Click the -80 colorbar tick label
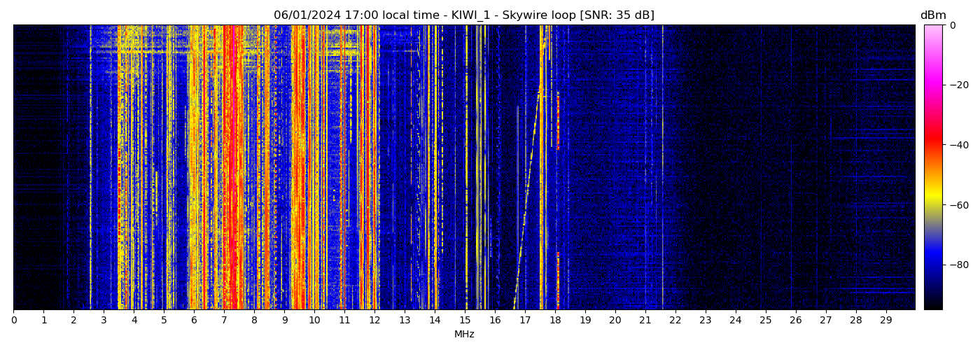Image resolution: width=980 pixels, height=350 pixels. (956, 265)
